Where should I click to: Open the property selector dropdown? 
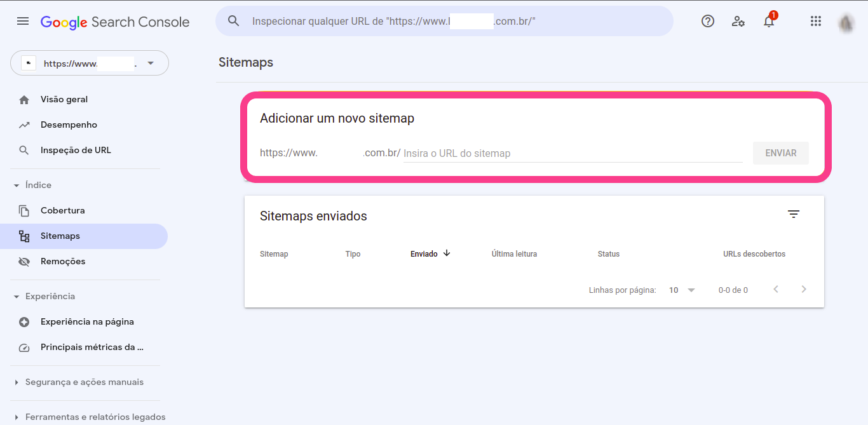pos(90,63)
